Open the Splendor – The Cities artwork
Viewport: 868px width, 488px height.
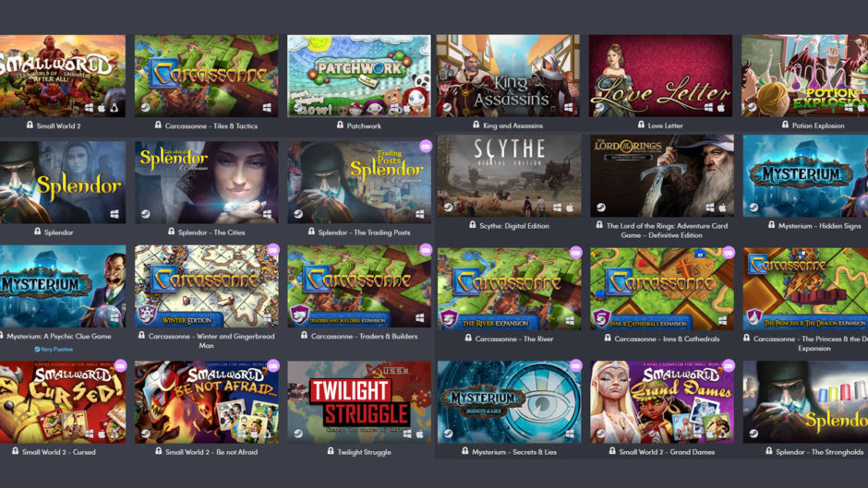[x=207, y=182]
